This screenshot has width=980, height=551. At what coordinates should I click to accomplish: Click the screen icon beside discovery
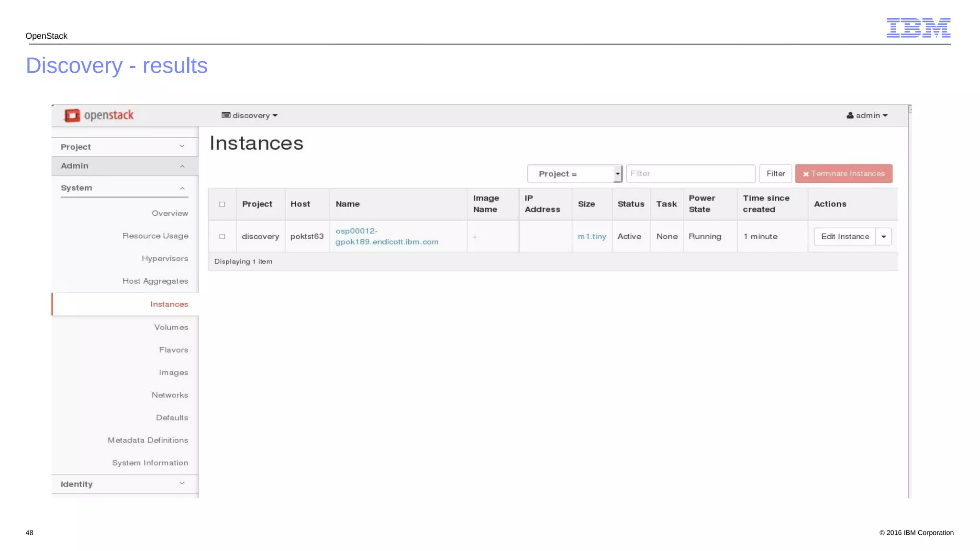point(226,115)
